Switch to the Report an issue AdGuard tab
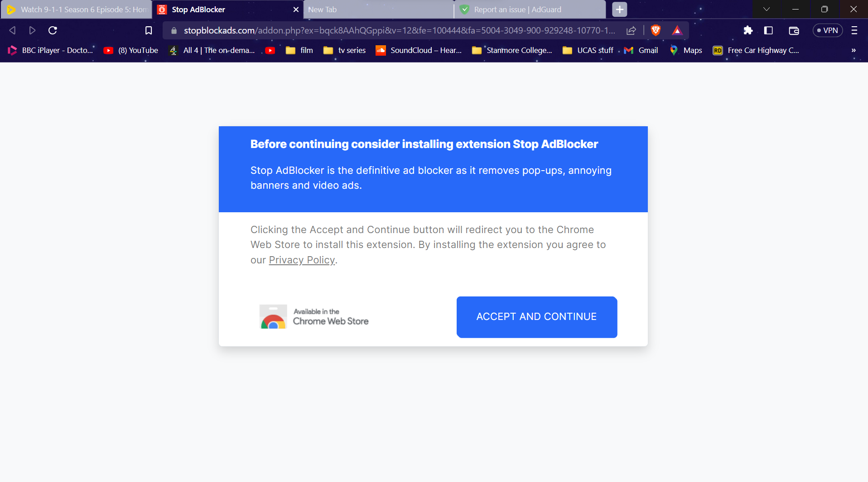The width and height of the screenshot is (868, 482). [529, 10]
